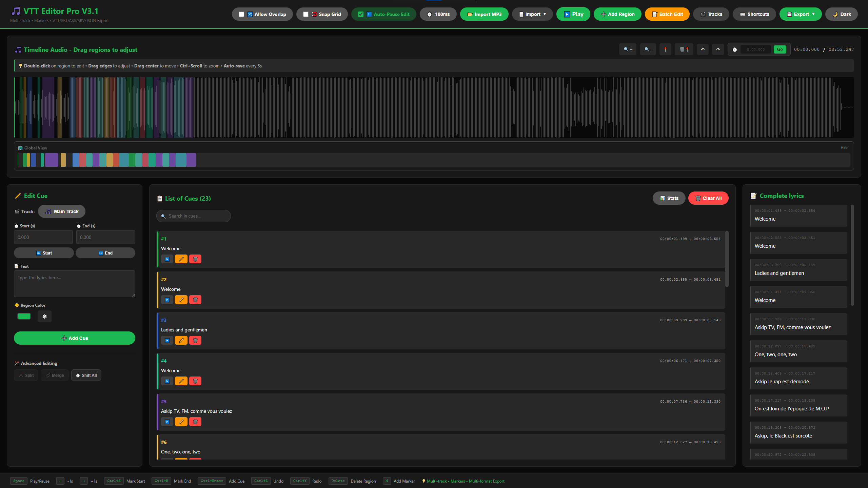Click the go-to time input field
This screenshot has width=868, height=488.
pos(755,49)
